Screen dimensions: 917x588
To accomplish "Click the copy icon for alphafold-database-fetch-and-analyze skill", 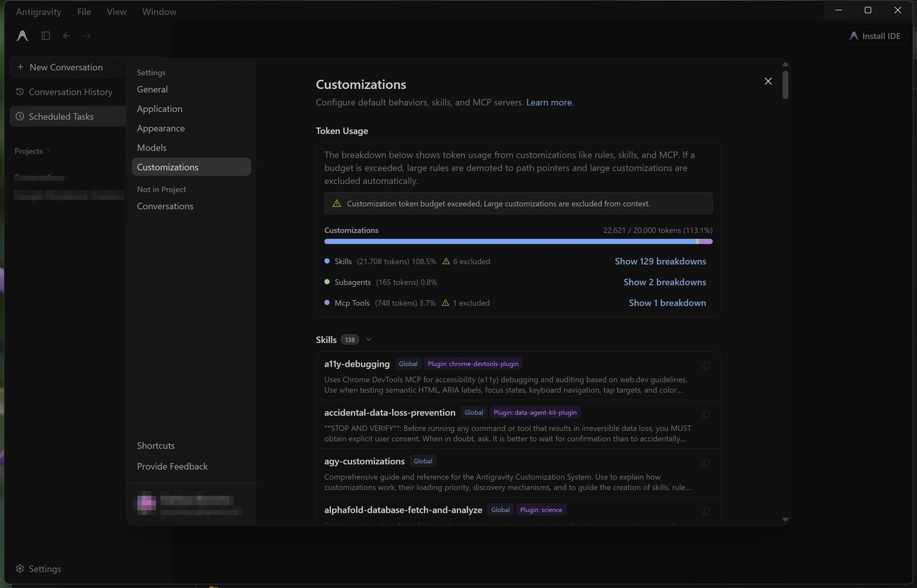I will pyautogui.click(x=706, y=512).
